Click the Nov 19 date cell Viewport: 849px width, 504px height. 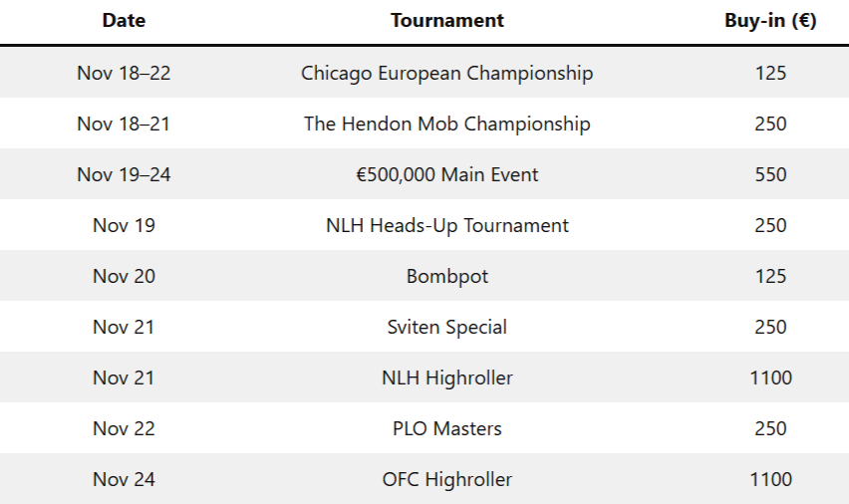coord(124,225)
